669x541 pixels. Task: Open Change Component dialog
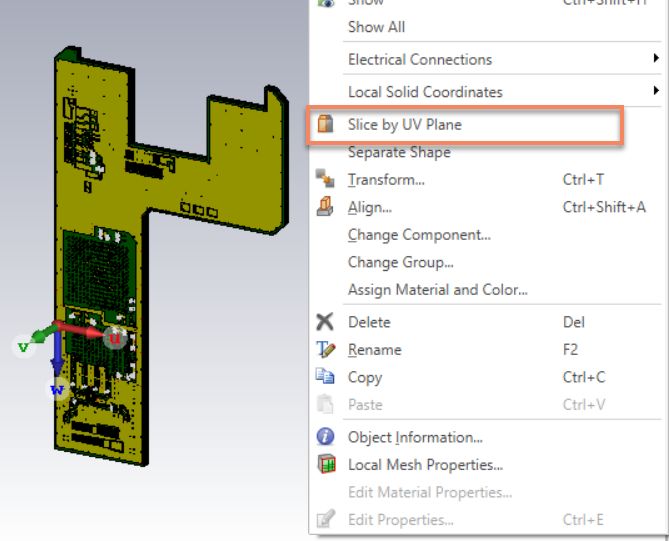[x=419, y=235]
